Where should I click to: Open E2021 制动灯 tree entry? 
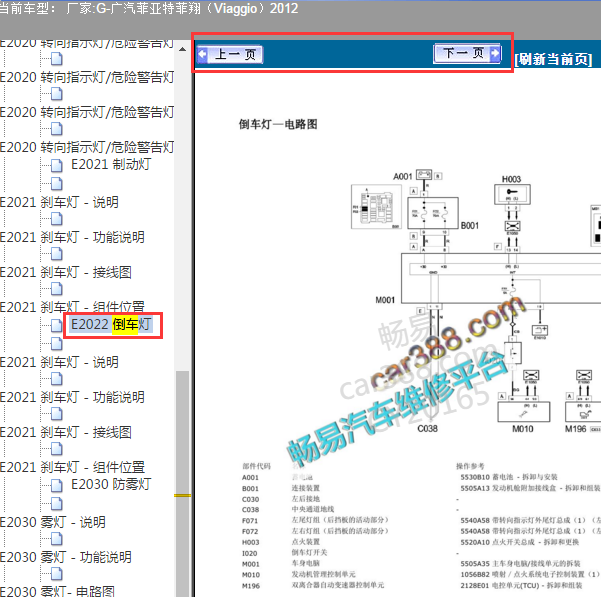tap(111, 164)
